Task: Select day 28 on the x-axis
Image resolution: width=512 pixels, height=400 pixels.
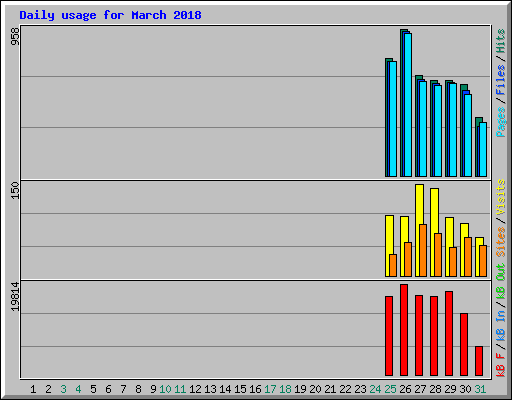Action: [435, 389]
